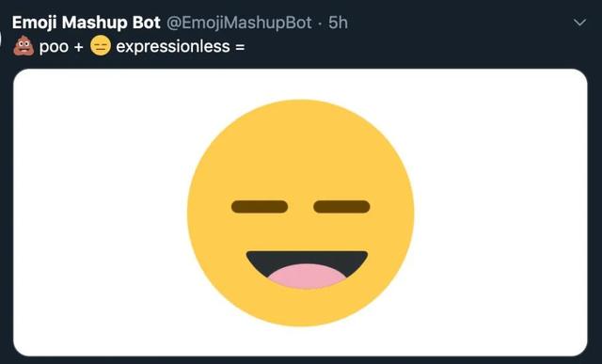Click the @EmojiMashupBot handle

[239, 23]
